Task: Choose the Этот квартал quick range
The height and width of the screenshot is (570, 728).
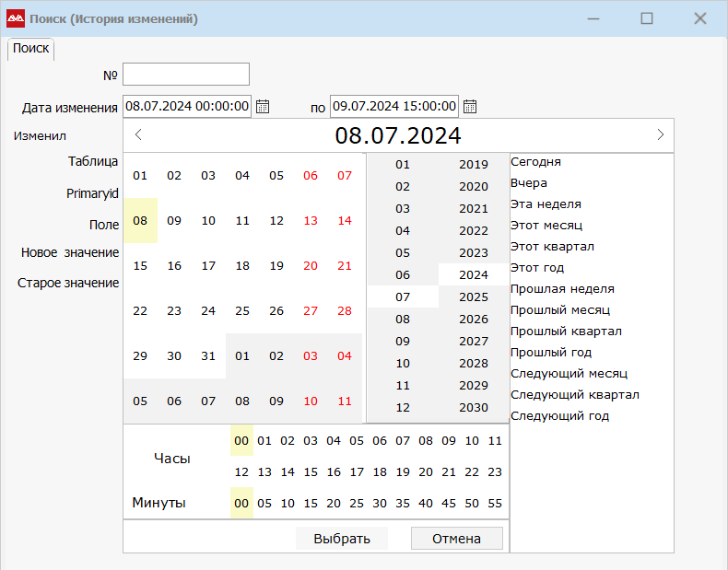Action: (552, 247)
